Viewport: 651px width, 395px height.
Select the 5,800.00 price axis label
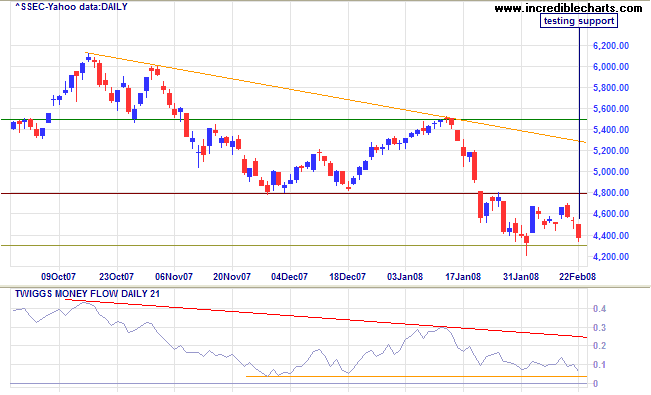click(611, 88)
